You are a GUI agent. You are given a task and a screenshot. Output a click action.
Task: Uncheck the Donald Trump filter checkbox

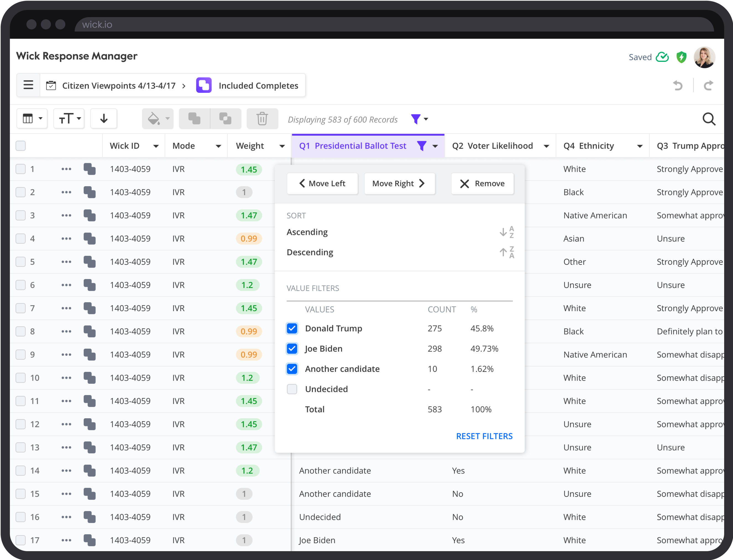[292, 328]
